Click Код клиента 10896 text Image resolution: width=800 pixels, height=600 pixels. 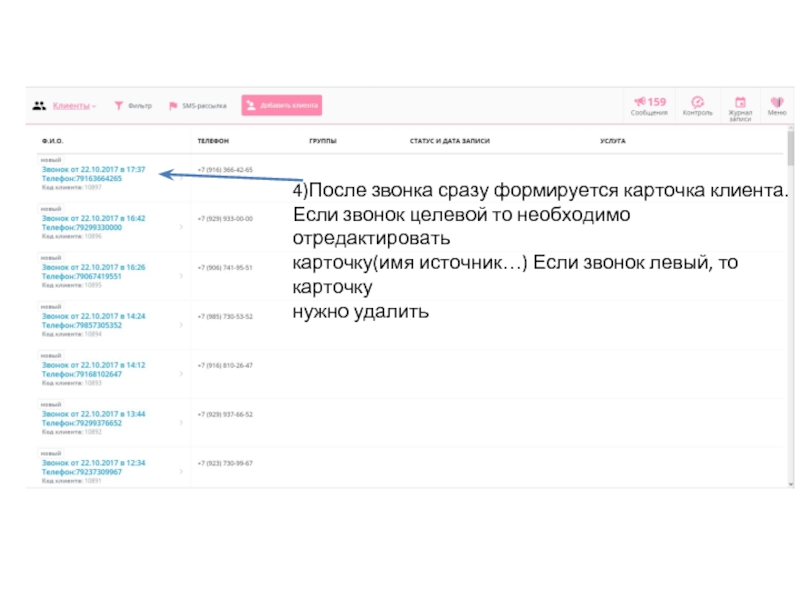pyautogui.click(x=71, y=237)
